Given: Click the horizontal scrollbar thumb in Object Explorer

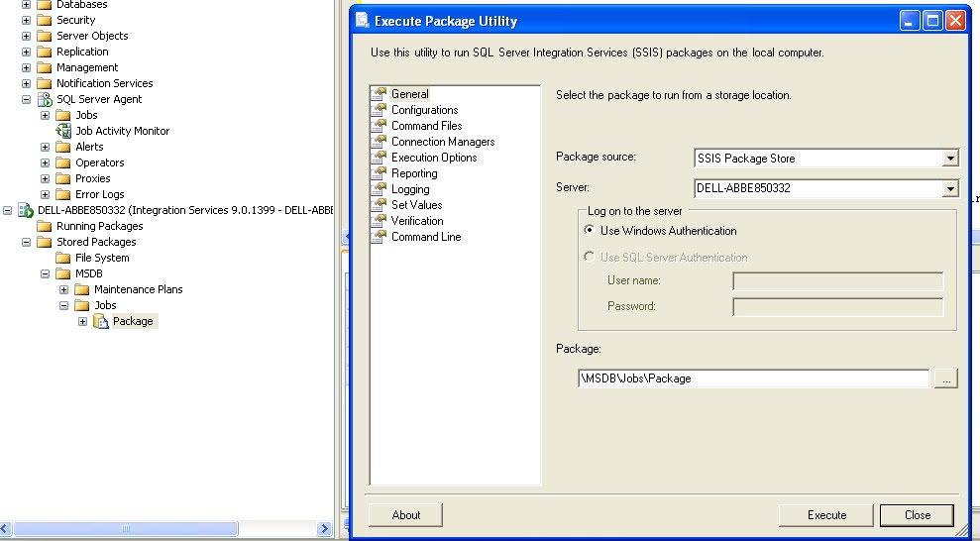Looking at the screenshot, I should pos(125,528).
